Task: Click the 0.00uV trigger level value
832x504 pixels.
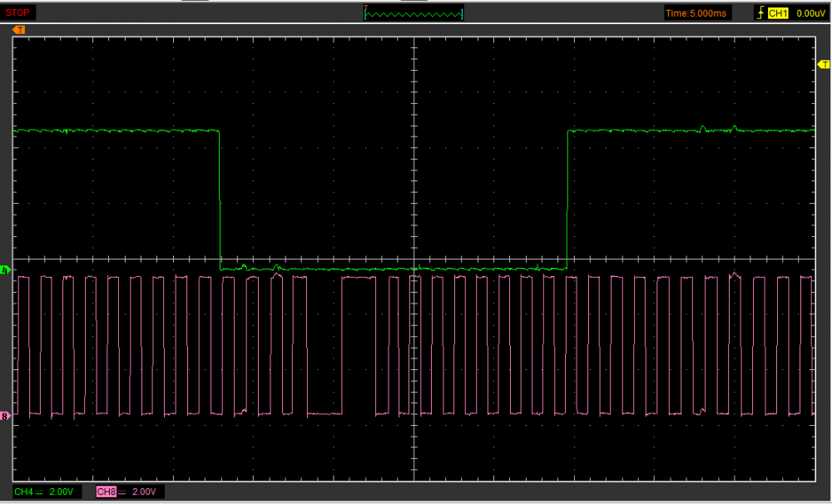Action: pyautogui.click(x=810, y=13)
